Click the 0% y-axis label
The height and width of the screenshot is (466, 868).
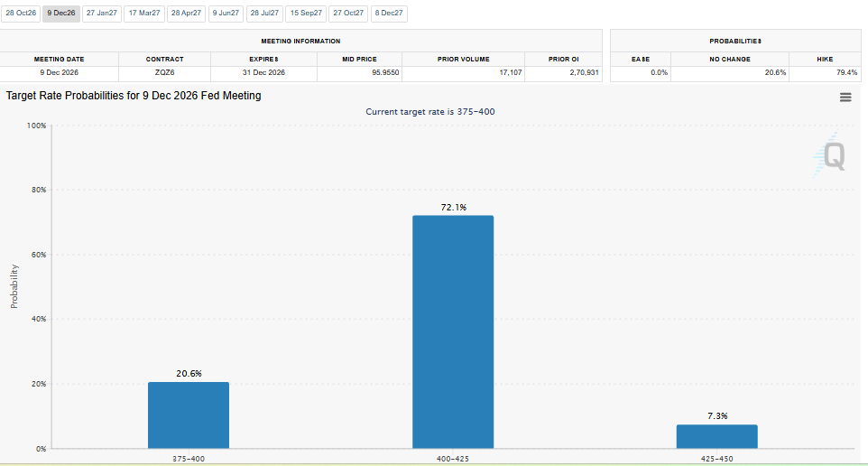point(41,449)
